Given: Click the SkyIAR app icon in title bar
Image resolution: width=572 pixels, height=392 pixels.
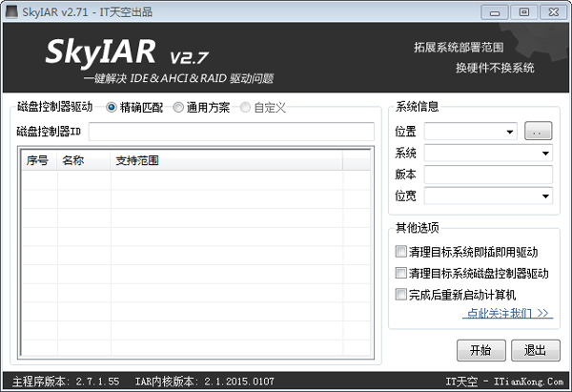Looking at the screenshot, I should 11,11.
